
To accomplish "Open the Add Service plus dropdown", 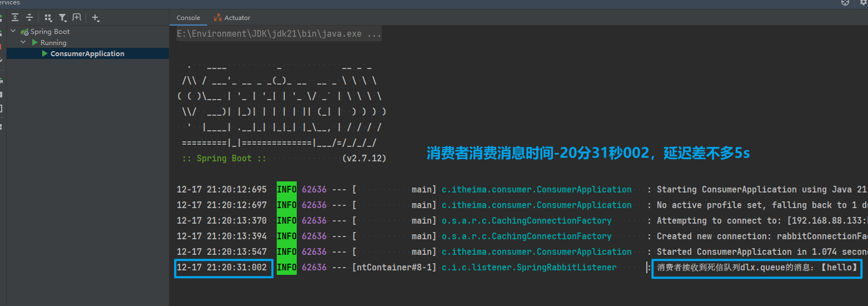I will [x=95, y=18].
